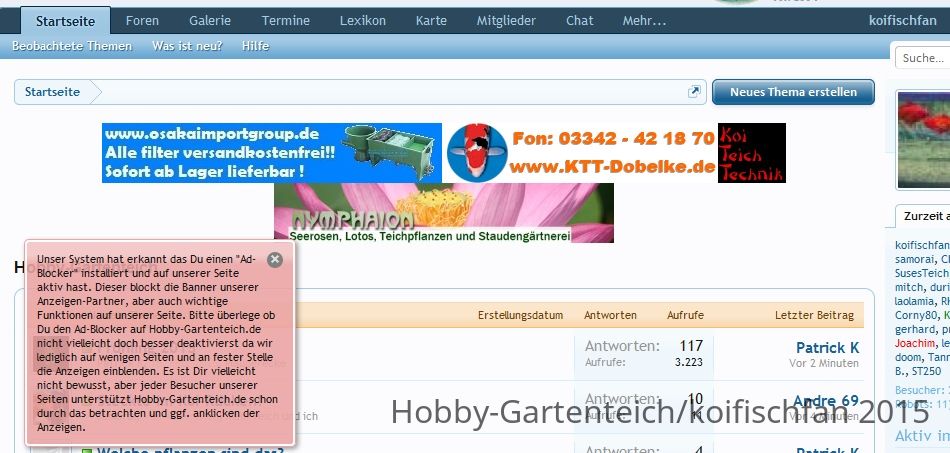Open the Galerie tab

(x=210, y=21)
